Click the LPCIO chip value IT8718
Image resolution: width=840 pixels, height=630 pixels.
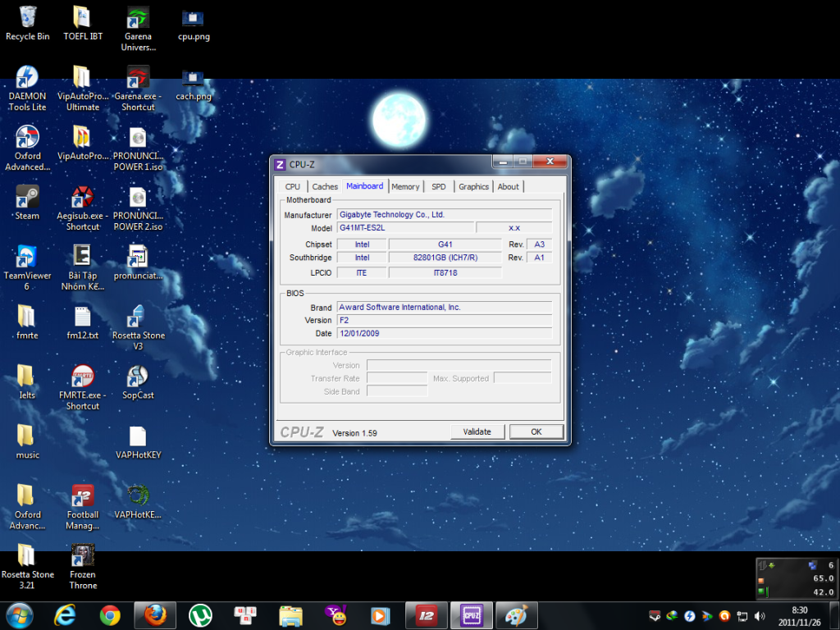pos(445,272)
